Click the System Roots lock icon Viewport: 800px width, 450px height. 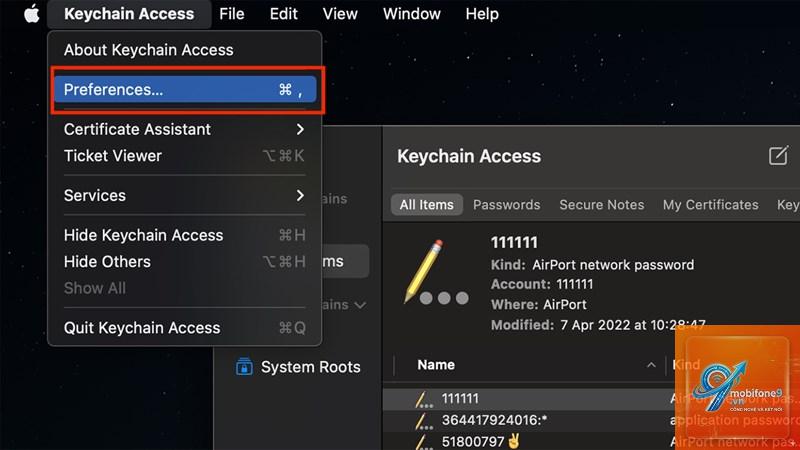(x=244, y=367)
